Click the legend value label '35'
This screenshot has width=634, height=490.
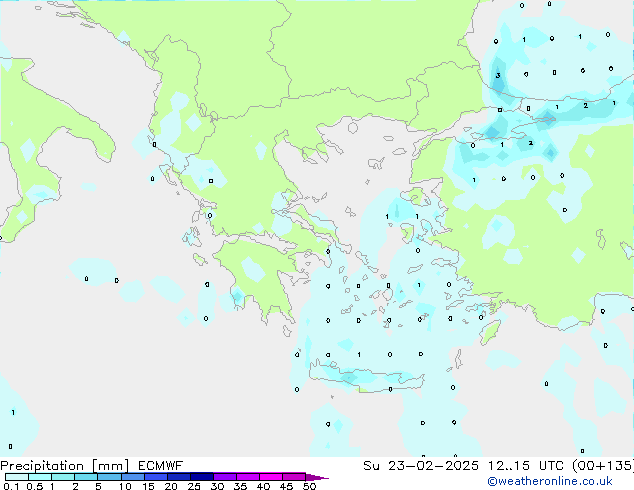click(240, 486)
